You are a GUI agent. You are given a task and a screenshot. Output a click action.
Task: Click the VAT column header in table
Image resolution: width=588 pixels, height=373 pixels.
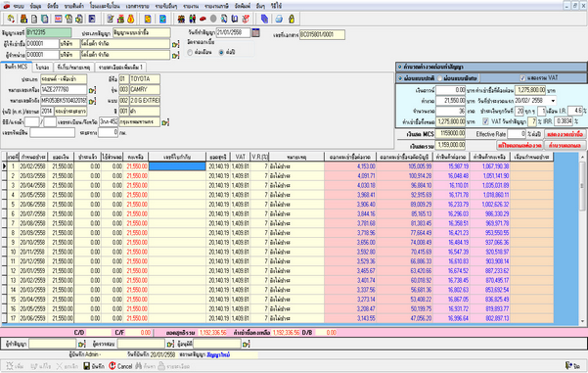point(240,157)
